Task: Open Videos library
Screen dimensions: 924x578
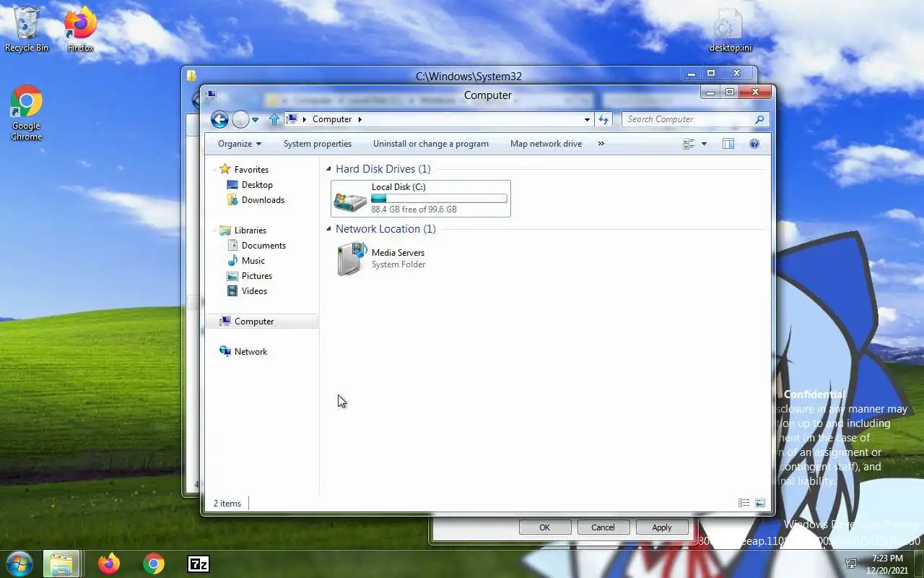Action: pyautogui.click(x=254, y=291)
